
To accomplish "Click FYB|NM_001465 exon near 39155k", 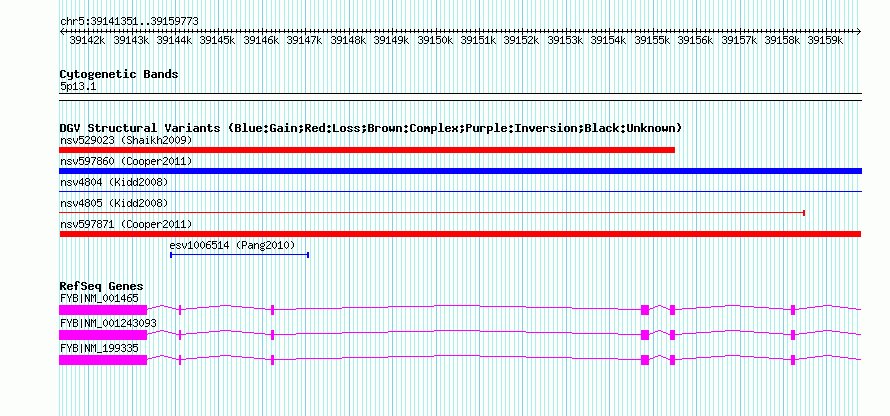I will pyautogui.click(x=645, y=310).
